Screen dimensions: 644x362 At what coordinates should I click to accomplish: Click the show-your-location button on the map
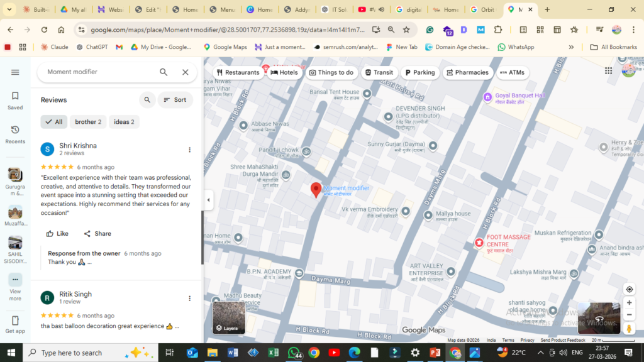(x=629, y=289)
